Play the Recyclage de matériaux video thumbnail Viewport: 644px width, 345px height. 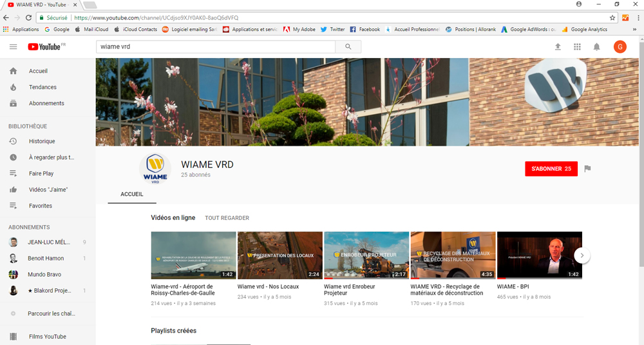pos(453,255)
